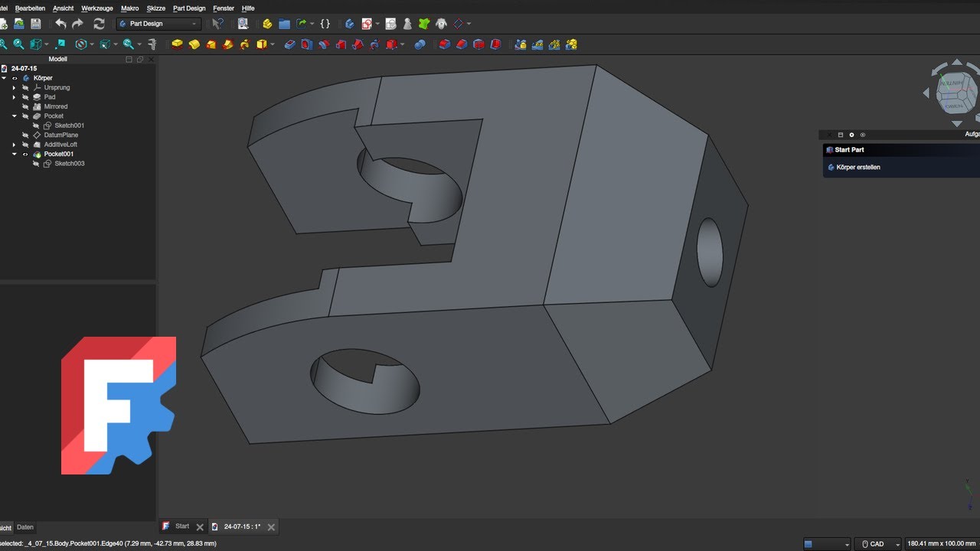The image size is (980, 551).
Task: Expand the Pad tree node
Action: [x=15, y=97]
